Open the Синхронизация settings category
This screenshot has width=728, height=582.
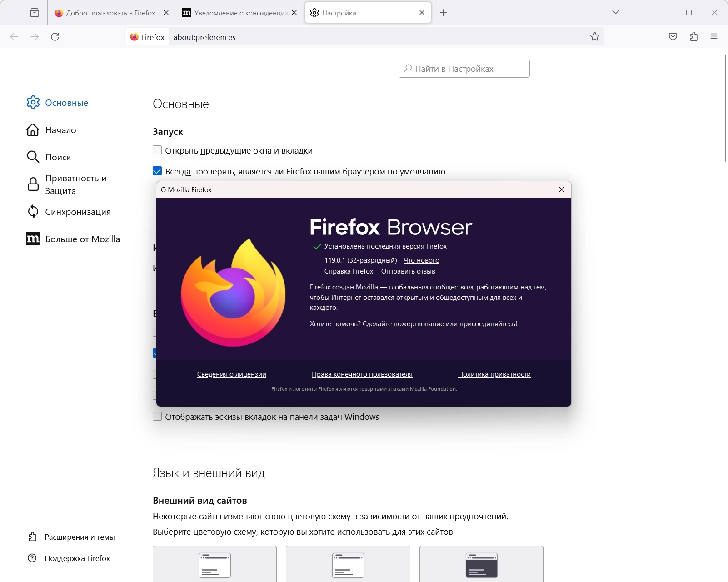pyautogui.click(x=69, y=212)
